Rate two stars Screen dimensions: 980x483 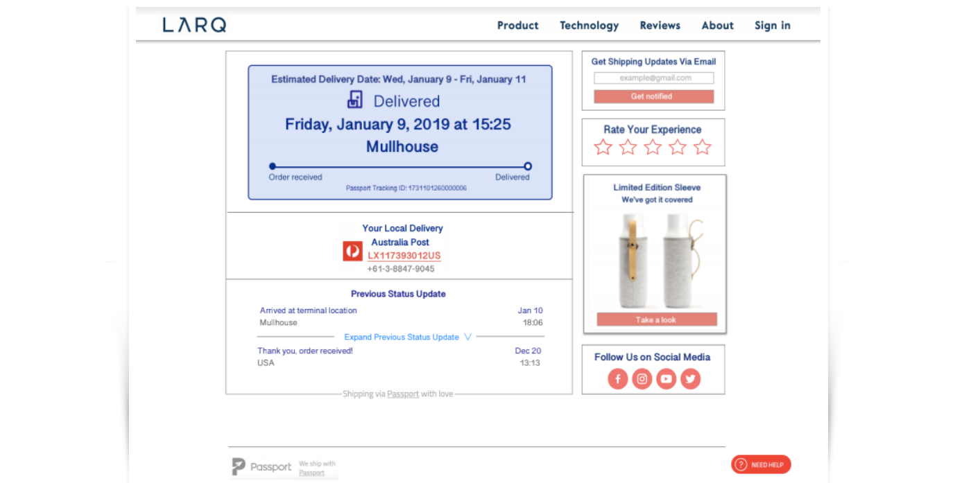[x=628, y=147]
